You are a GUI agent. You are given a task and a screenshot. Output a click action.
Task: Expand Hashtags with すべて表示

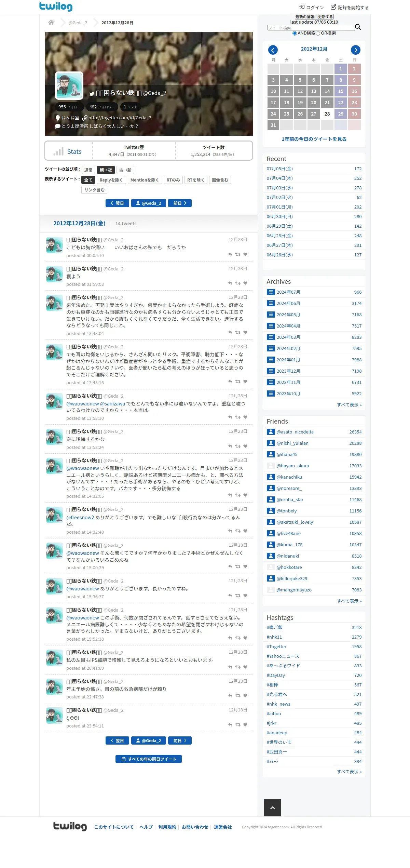(349, 772)
